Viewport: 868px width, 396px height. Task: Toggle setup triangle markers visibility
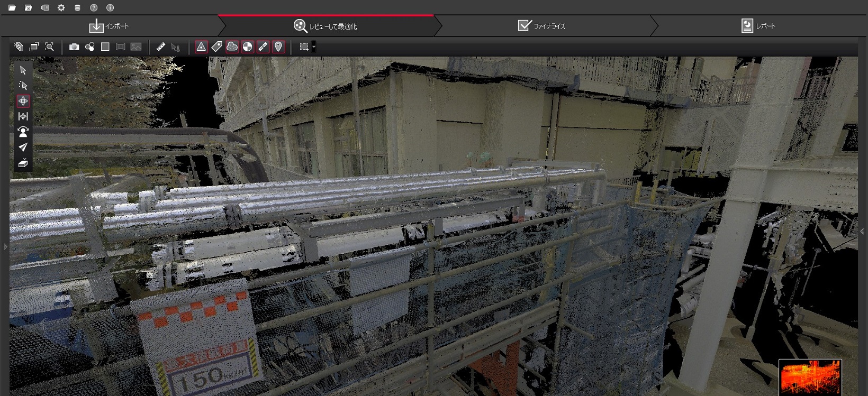[201, 47]
